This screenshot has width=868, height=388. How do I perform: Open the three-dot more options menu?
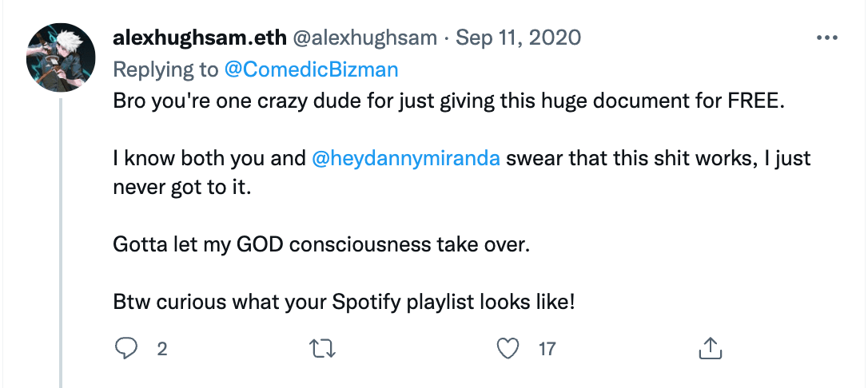pos(827,38)
